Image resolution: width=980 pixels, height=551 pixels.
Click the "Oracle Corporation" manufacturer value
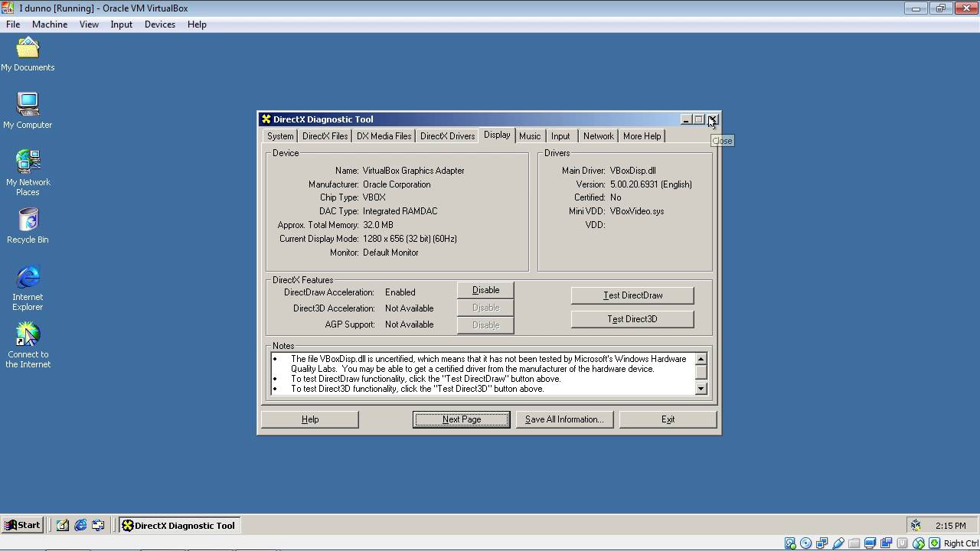(x=397, y=184)
